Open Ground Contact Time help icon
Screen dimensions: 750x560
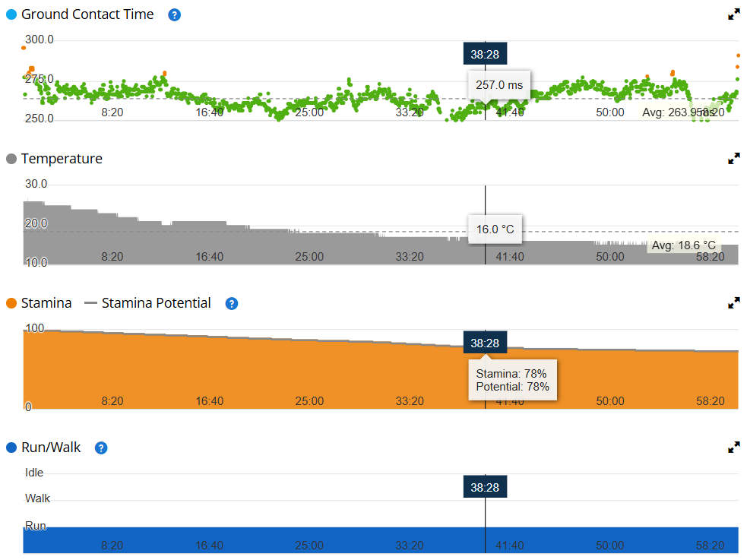click(175, 15)
